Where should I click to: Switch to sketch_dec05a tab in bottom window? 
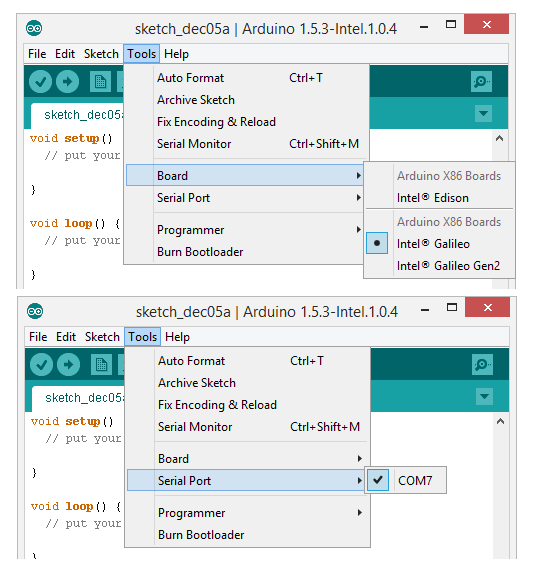78,398
